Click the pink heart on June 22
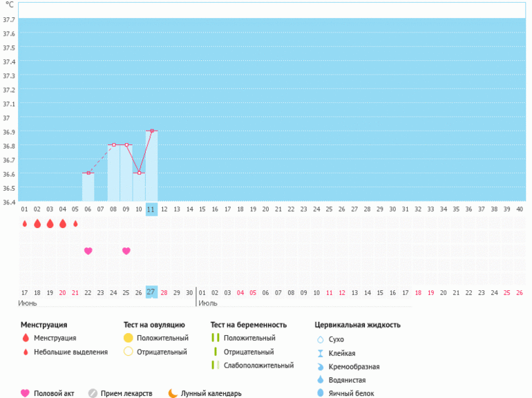The image size is (532, 398). click(x=88, y=251)
